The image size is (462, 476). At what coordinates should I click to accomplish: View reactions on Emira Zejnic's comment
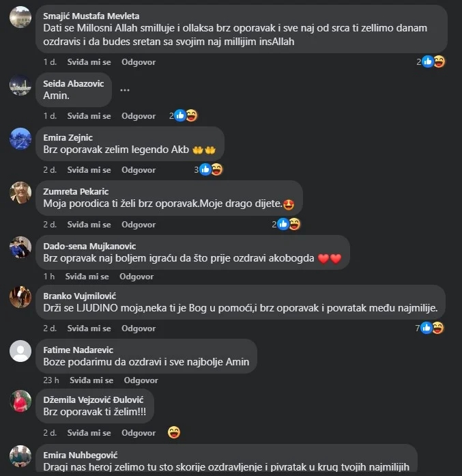pyautogui.click(x=208, y=169)
